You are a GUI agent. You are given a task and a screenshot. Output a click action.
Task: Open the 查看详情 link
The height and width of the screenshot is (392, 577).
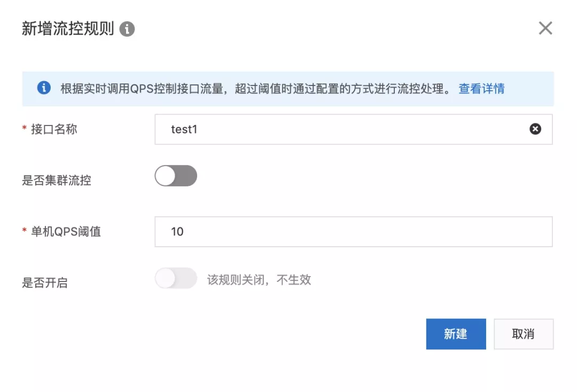coord(481,88)
